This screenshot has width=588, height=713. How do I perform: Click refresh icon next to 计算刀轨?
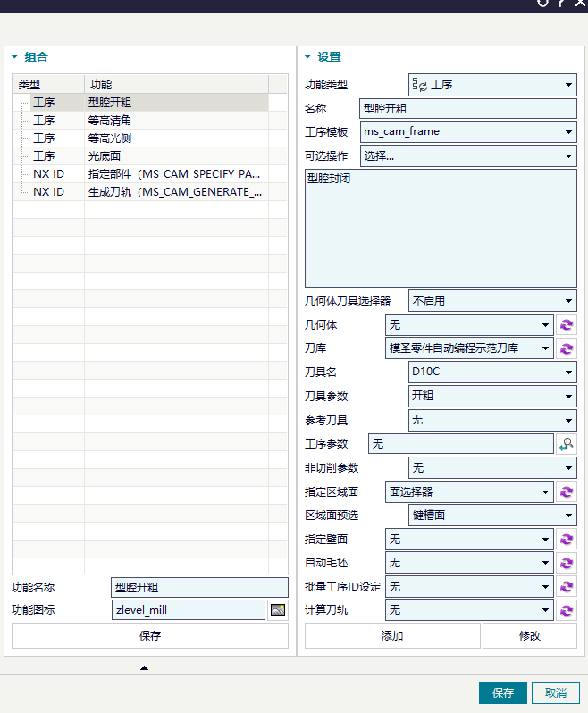click(567, 610)
